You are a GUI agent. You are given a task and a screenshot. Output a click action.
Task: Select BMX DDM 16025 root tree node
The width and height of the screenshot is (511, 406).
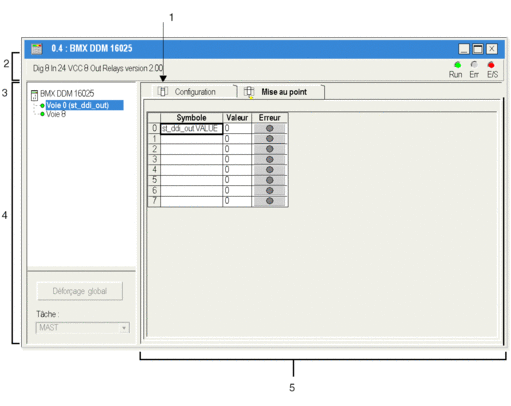click(67, 93)
